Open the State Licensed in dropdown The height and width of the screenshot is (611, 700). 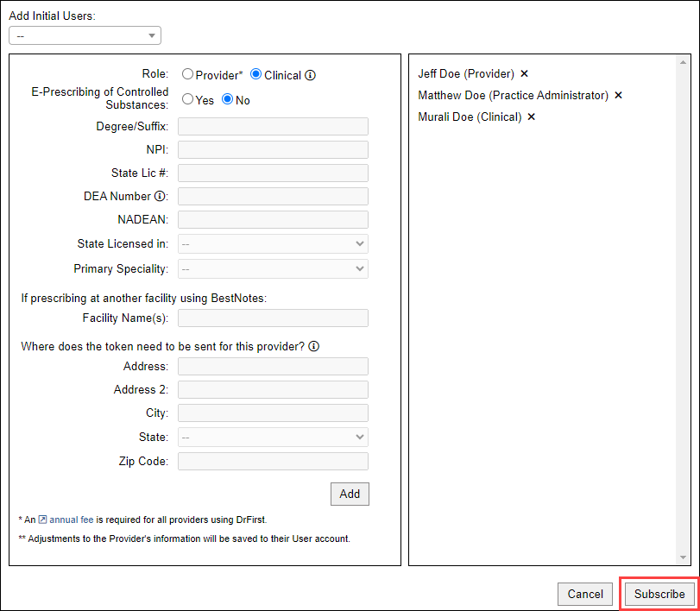[274, 243]
